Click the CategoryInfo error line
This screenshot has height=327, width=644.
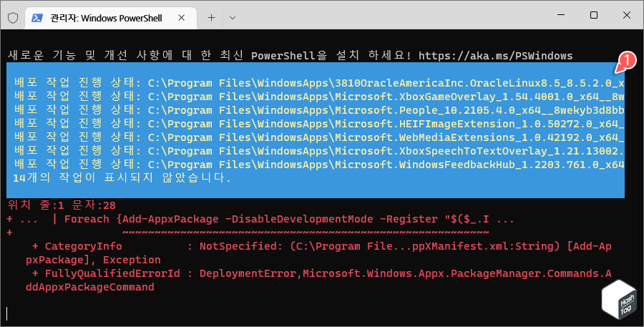[321, 246]
